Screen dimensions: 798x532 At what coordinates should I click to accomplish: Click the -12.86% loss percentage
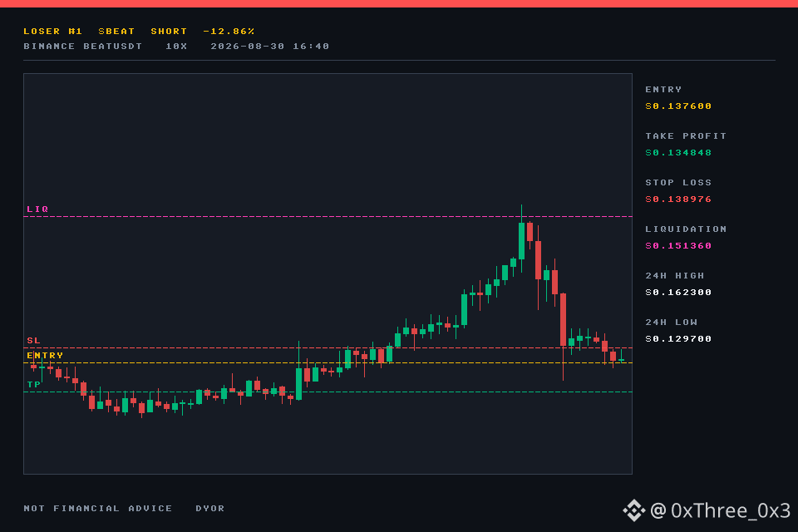(229, 32)
